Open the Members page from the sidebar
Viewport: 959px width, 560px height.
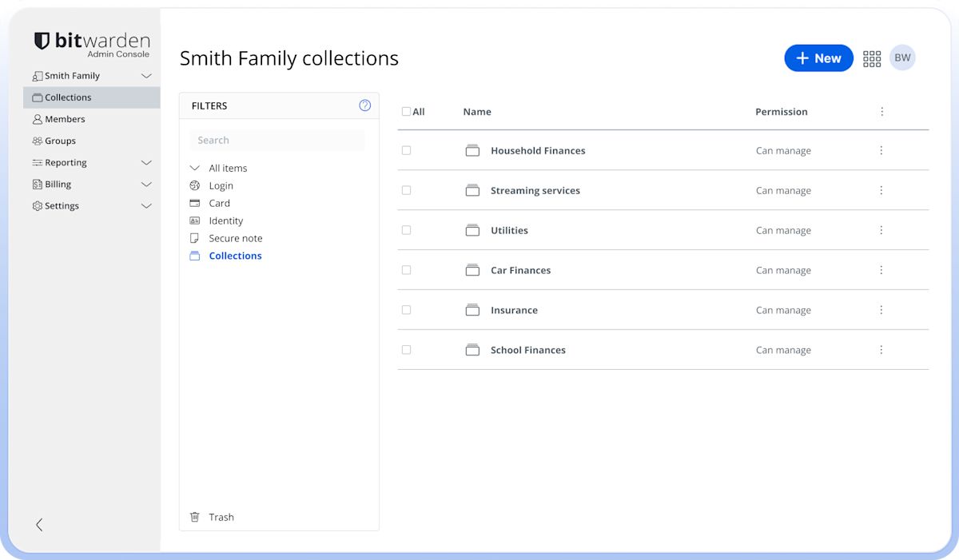64,118
